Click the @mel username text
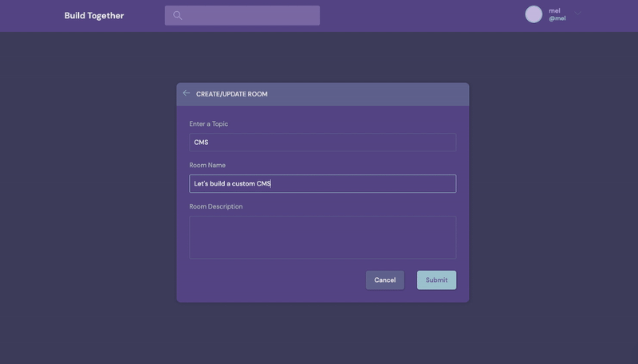Screen dimensions: 638x364 tap(557, 18)
